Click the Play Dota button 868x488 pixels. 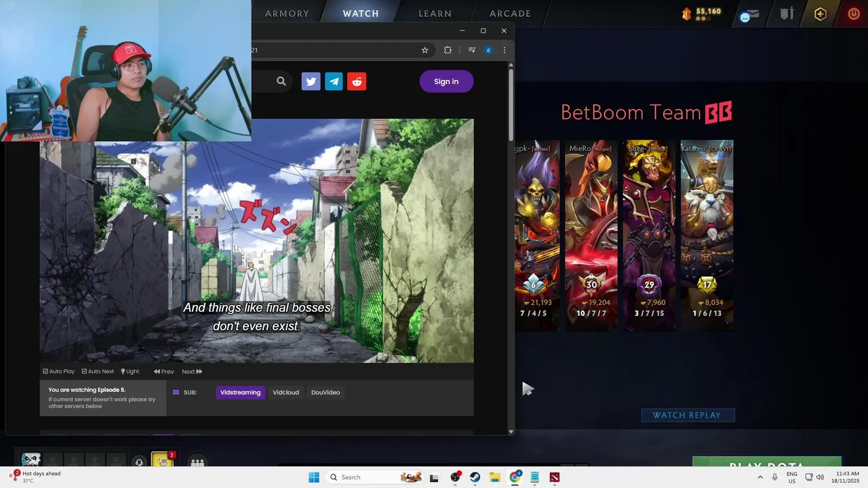(x=767, y=462)
